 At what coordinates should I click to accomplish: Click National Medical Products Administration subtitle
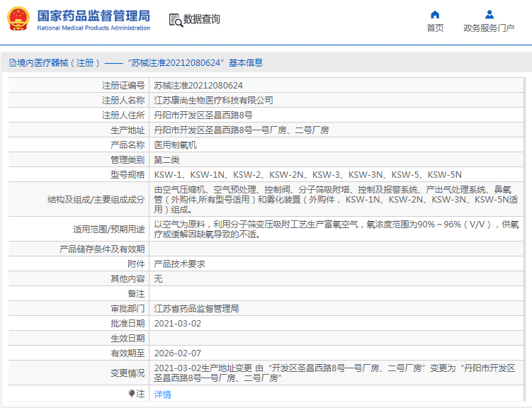[94, 28]
